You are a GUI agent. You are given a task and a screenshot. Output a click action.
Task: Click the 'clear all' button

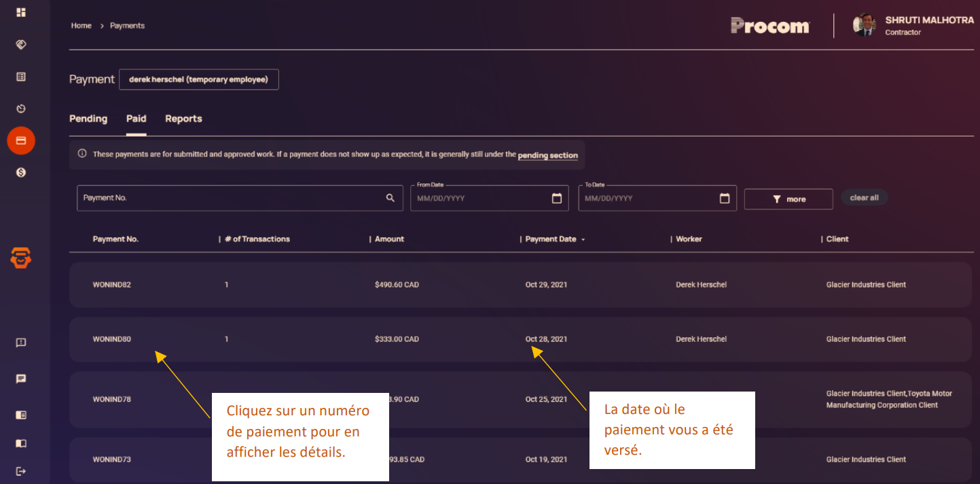pos(864,198)
